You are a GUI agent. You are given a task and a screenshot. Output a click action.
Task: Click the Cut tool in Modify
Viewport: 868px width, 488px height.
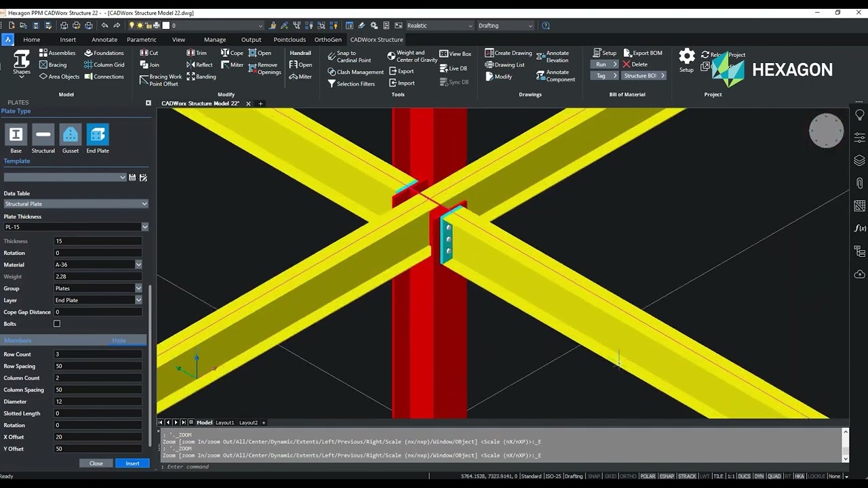[149, 53]
